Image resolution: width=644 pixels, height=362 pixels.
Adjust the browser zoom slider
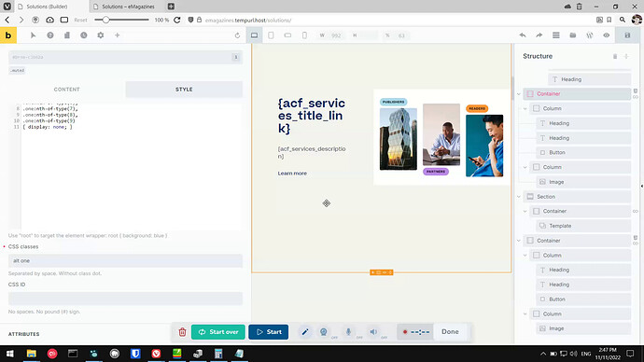click(106, 20)
